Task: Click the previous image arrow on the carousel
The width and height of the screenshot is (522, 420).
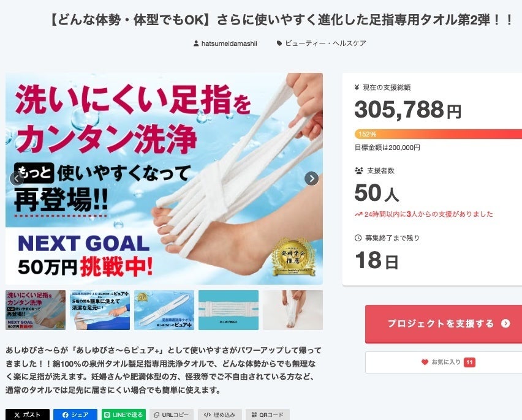Action: tap(17, 179)
